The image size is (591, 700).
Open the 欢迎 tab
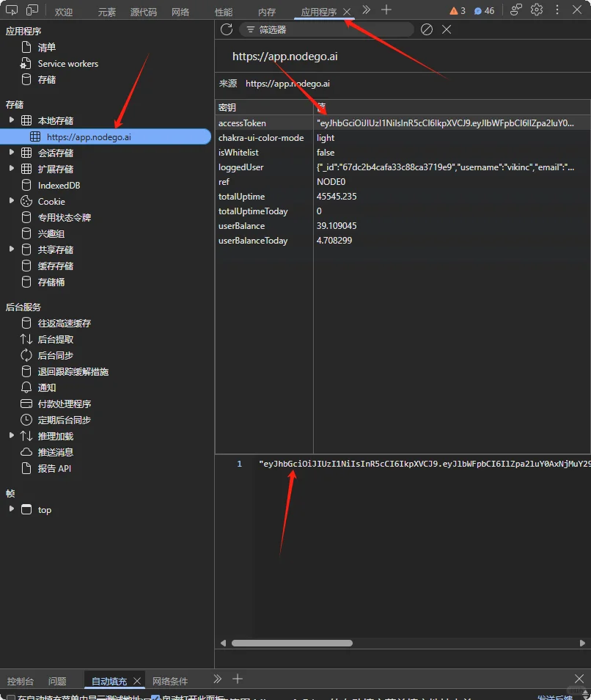click(x=63, y=12)
